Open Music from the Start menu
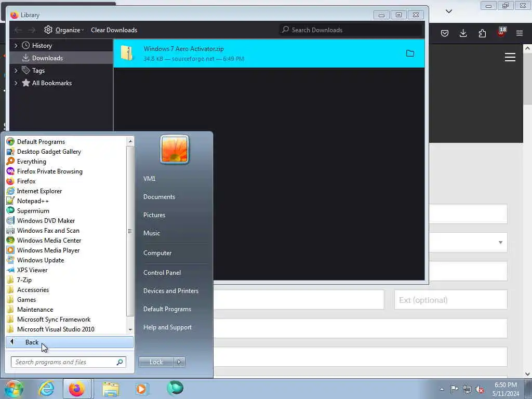The width and height of the screenshot is (532, 399). [x=151, y=233]
